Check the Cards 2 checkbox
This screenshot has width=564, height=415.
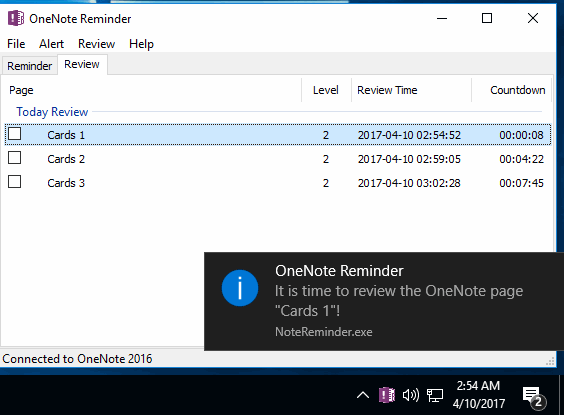(x=15, y=158)
